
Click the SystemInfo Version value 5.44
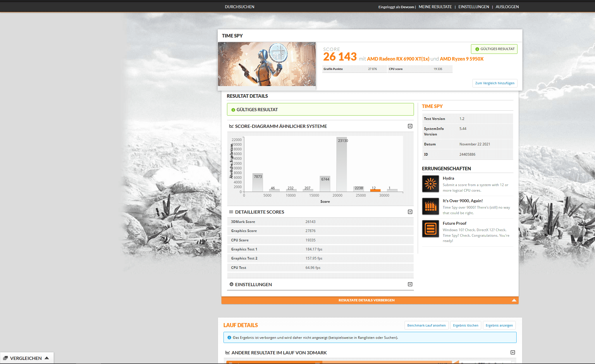pyautogui.click(x=463, y=129)
